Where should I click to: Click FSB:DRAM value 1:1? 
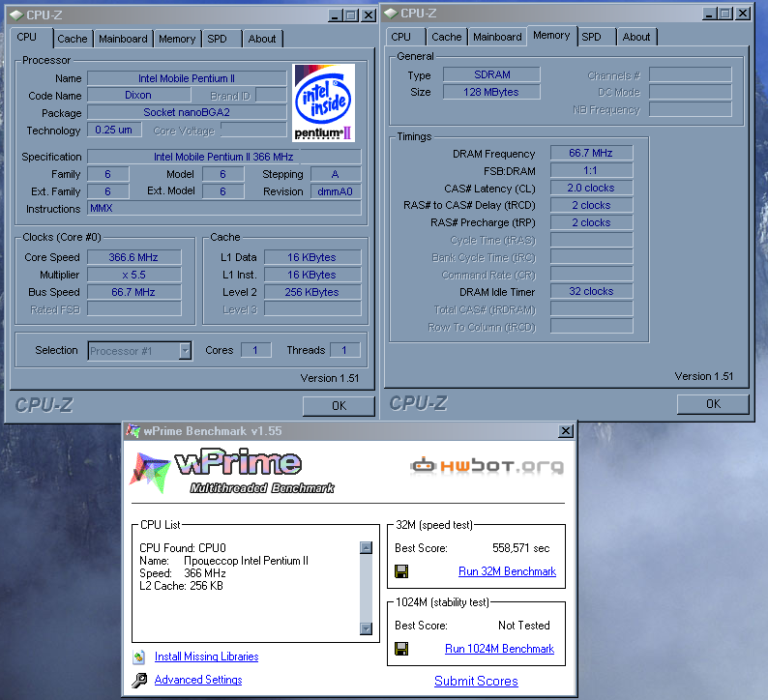click(x=591, y=170)
